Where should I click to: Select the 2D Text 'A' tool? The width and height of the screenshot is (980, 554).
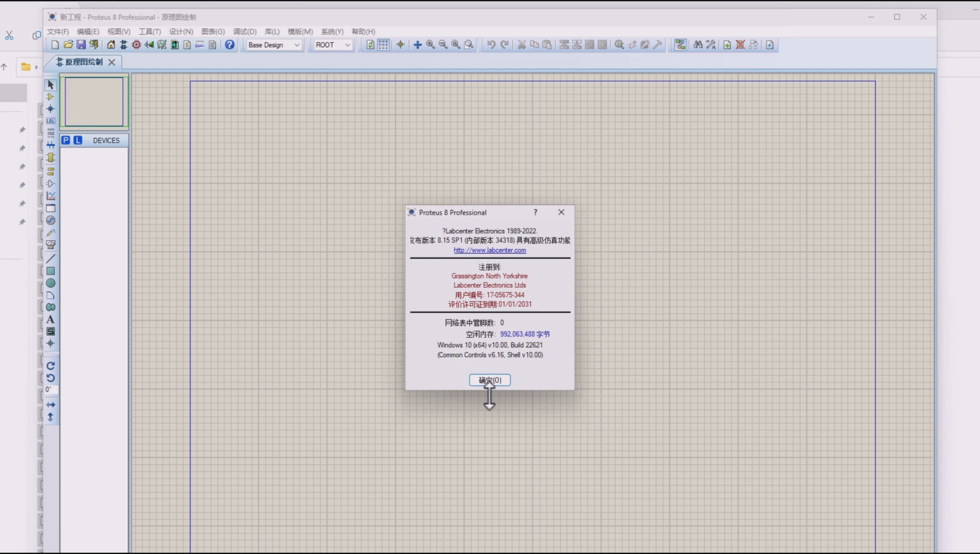coord(50,320)
